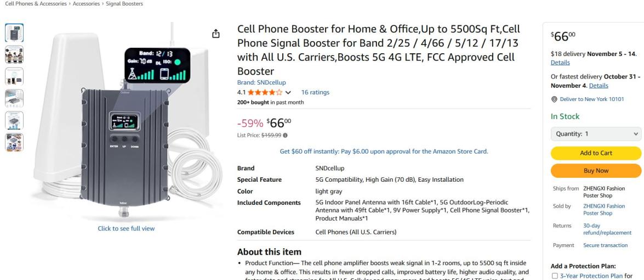This screenshot has height=280, width=644.
Task: Select the first product thumbnail image
Action: pyautogui.click(x=14, y=33)
